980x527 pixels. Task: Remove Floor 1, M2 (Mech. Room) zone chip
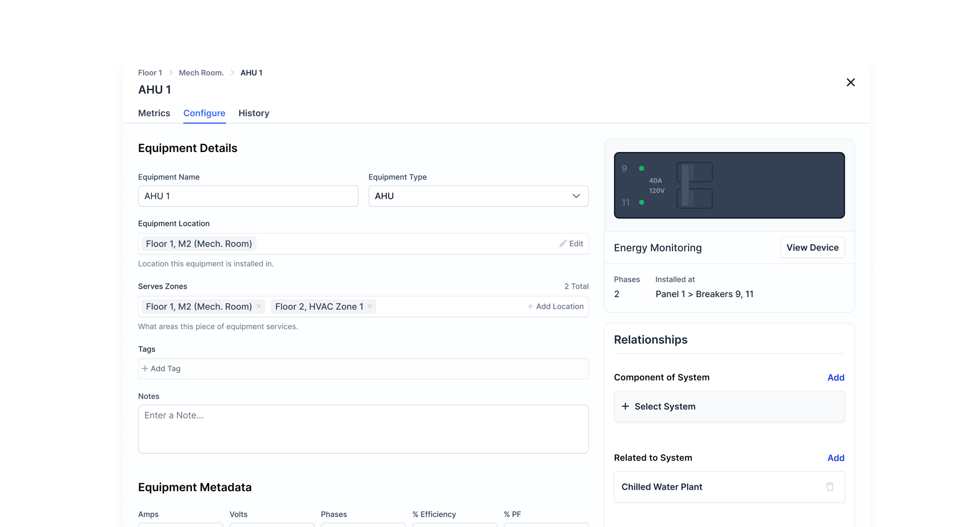coord(259,306)
